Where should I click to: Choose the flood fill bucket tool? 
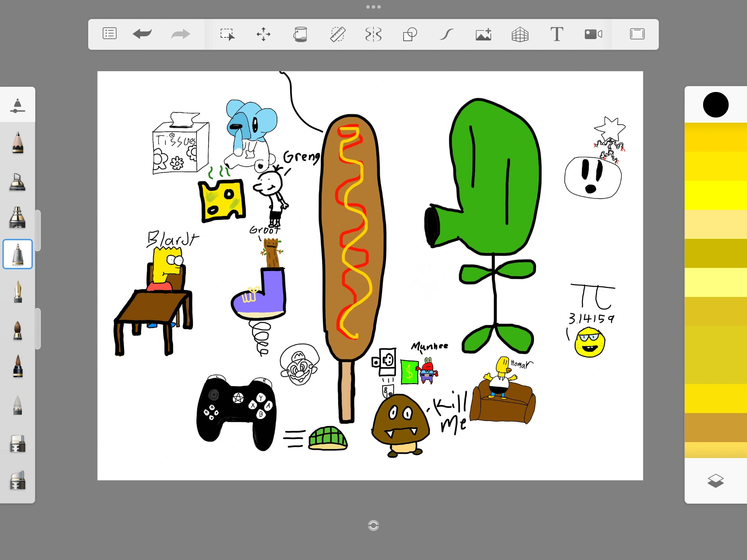point(300,34)
